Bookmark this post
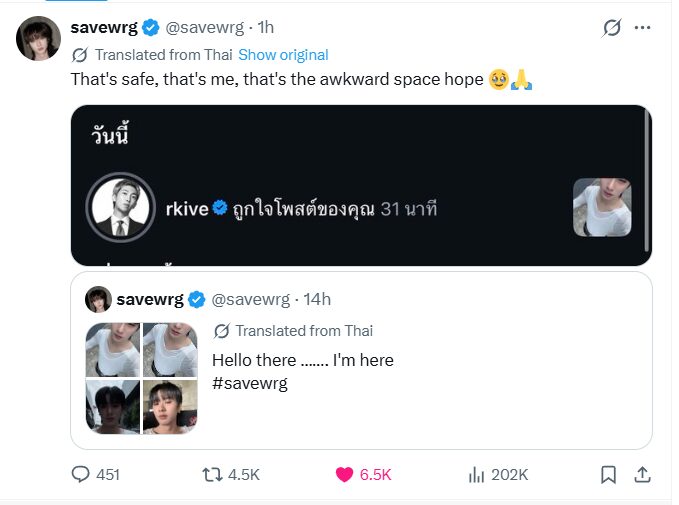 click(x=608, y=474)
